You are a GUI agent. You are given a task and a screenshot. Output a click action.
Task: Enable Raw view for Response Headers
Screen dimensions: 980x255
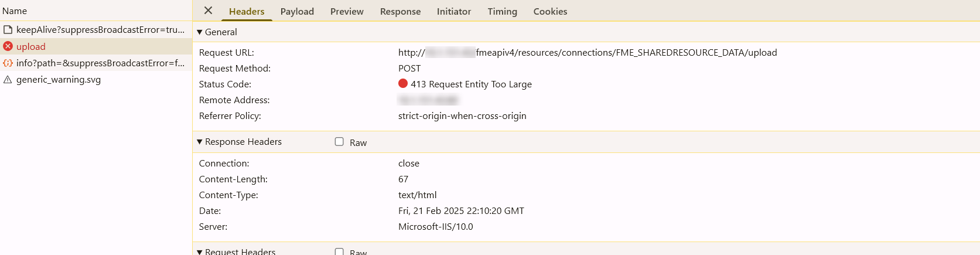339,141
